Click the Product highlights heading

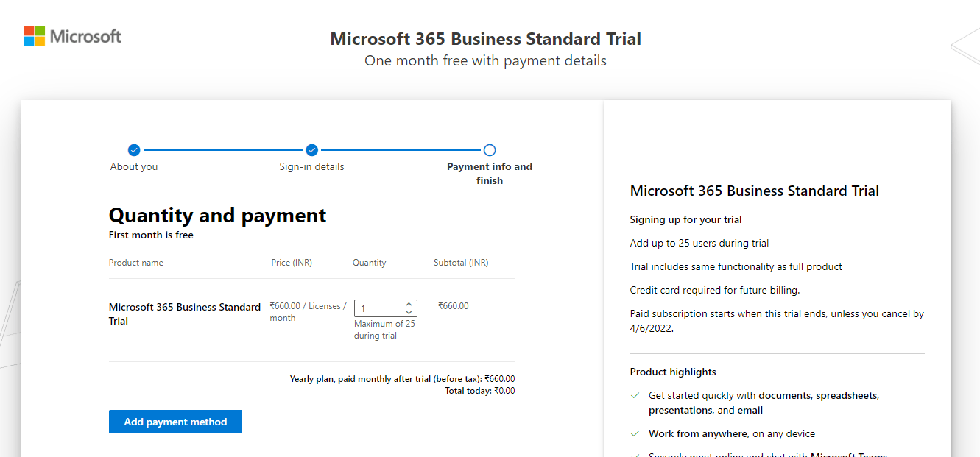click(673, 372)
